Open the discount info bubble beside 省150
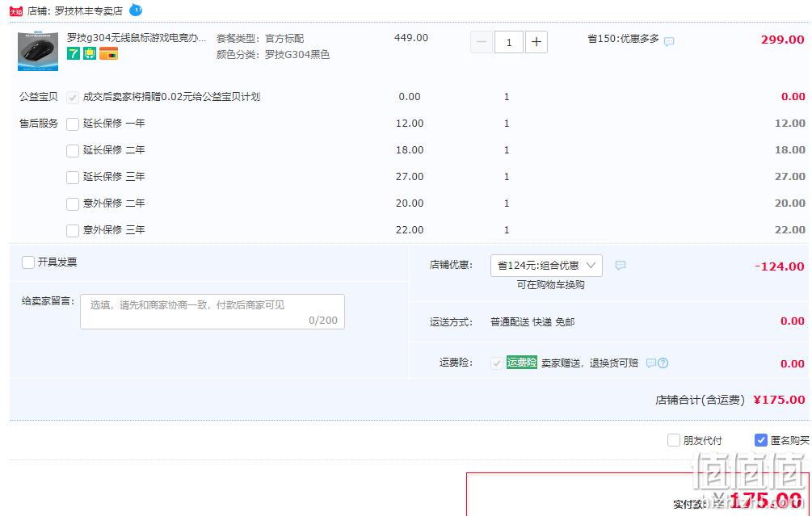The image size is (812, 516). [669, 41]
